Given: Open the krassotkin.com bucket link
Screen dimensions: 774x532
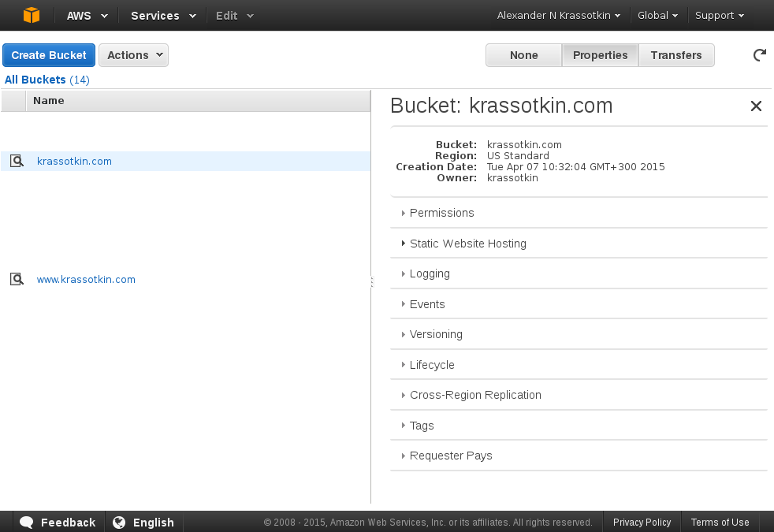Looking at the screenshot, I should [x=74, y=161].
